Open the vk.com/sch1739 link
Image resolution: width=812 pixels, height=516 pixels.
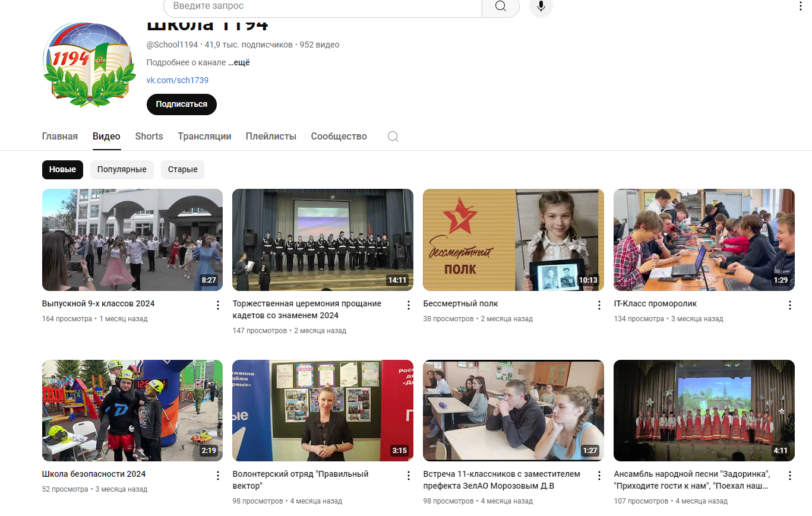pyautogui.click(x=178, y=80)
